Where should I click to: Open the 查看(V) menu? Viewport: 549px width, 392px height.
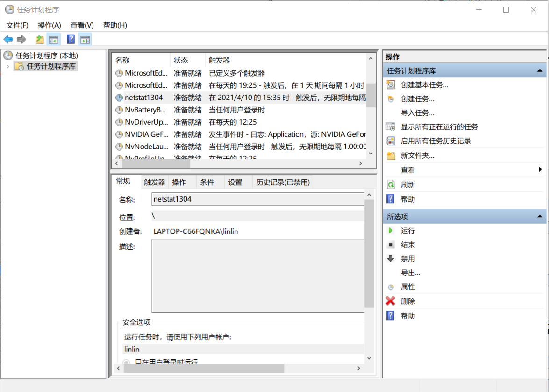coord(82,25)
